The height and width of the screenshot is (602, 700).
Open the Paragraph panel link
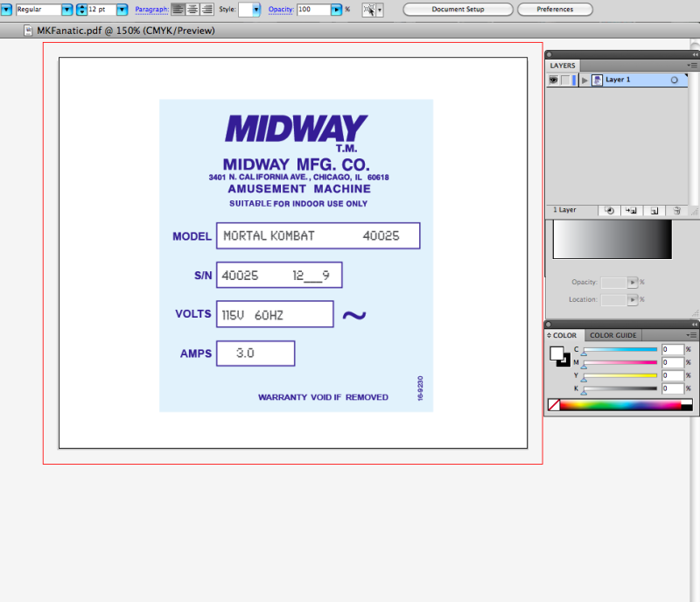click(151, 10)
